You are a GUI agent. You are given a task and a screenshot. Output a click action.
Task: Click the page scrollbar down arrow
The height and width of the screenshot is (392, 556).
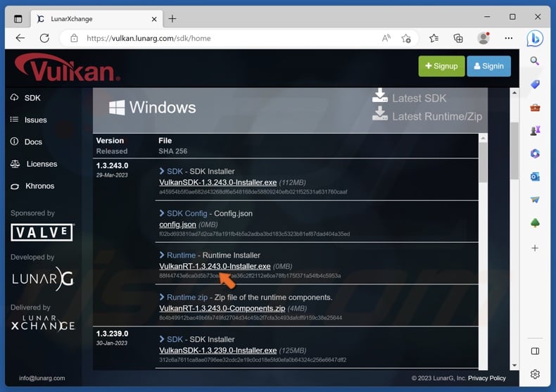click(x=514, y=365)
